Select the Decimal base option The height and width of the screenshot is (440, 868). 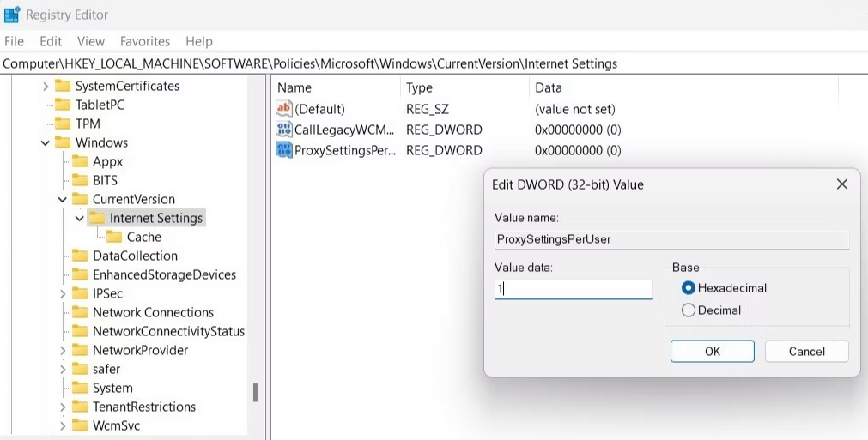[688, 310]
